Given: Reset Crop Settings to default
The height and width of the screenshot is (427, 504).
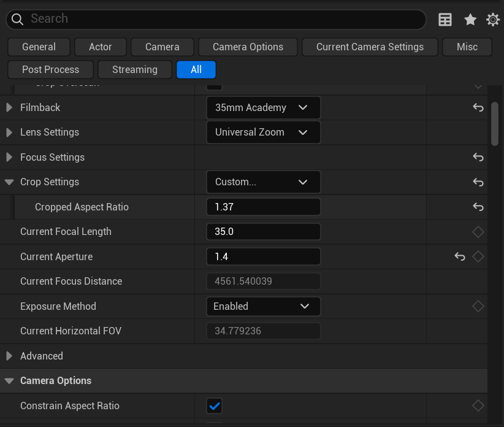Looking at the screenshot, I should tap(478, 182).
